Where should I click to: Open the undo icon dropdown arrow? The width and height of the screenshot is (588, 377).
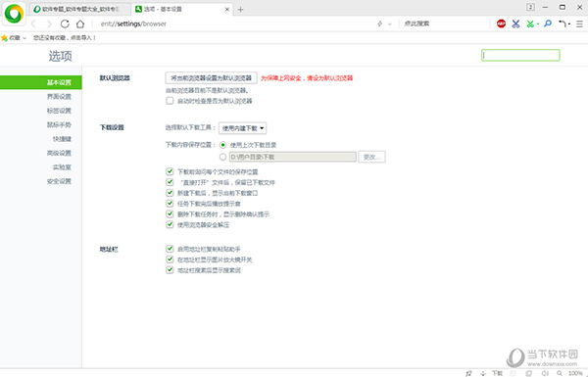[569, 24]
